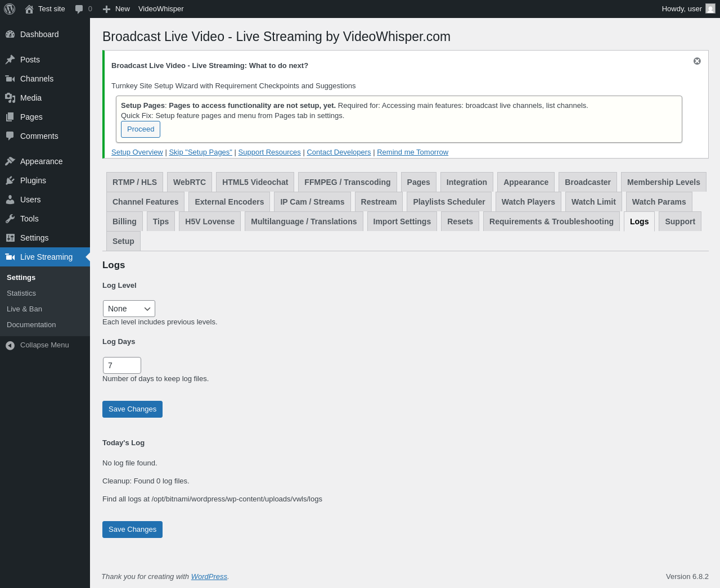The height and width of the screenshot is (588, 720).
Task: Switch to the RTMP / HLS tab
Action: click(x=134, y=182)
